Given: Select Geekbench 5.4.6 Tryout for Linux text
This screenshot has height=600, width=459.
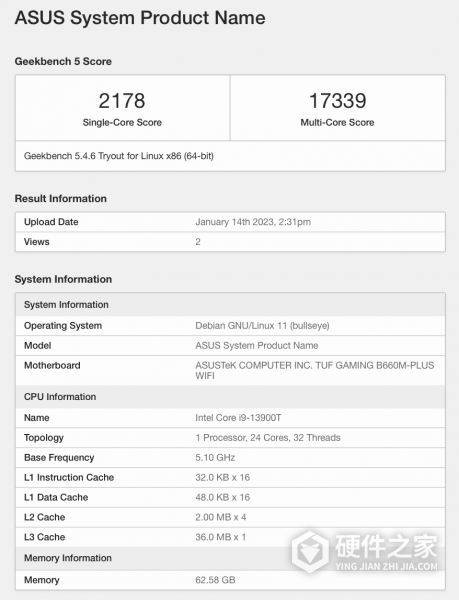Looking at the screenshot, I should point(119,156).
